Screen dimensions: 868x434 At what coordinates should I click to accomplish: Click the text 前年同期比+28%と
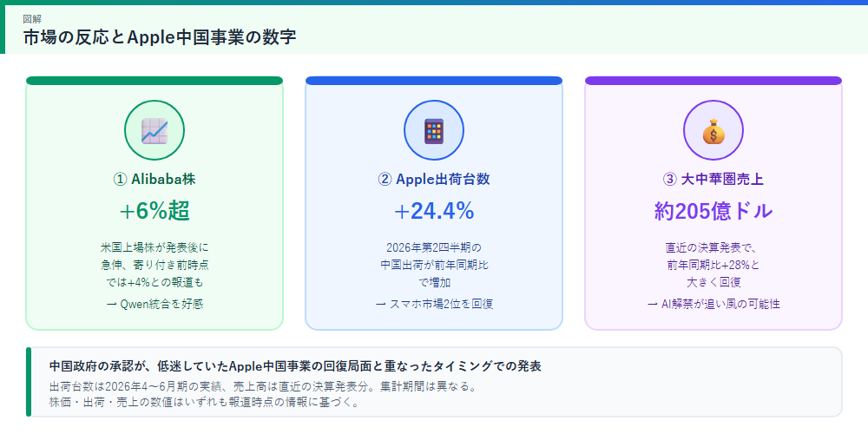[713, 265]
